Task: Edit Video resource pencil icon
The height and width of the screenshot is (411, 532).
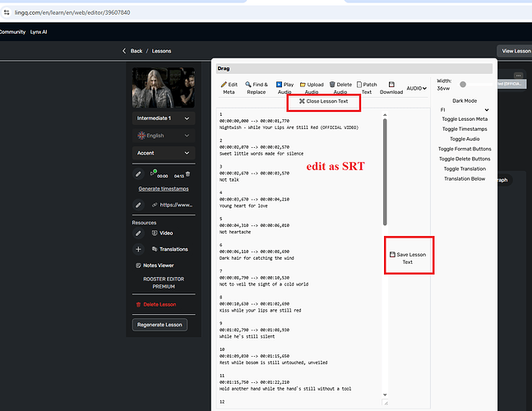Action: click(138, 233)
